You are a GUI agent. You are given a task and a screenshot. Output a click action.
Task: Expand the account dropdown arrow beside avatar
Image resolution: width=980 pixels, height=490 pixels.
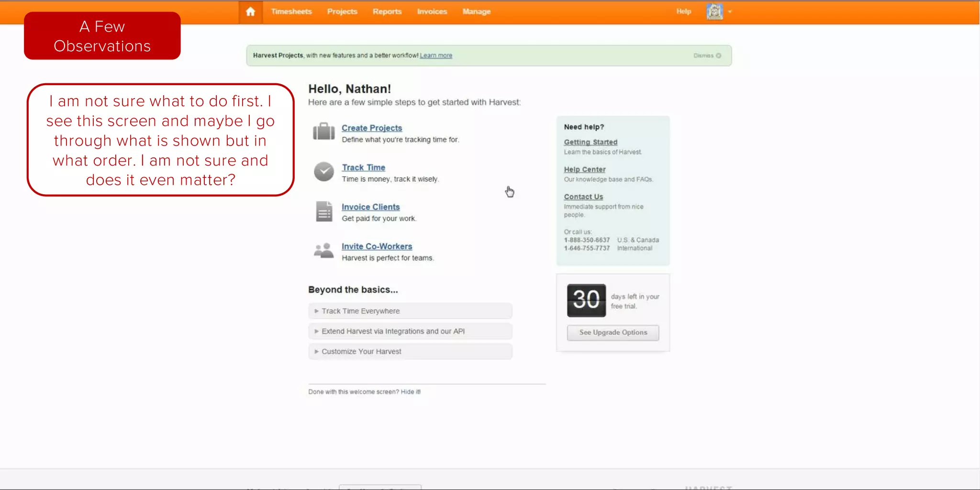730,12
